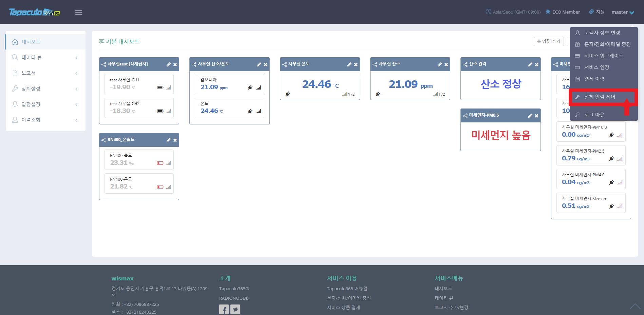This screenshot has width=644, height=315.
Task: Click share icon on RN400_온습도 widget
Action: pyautogui.click(x=103, y=140)
